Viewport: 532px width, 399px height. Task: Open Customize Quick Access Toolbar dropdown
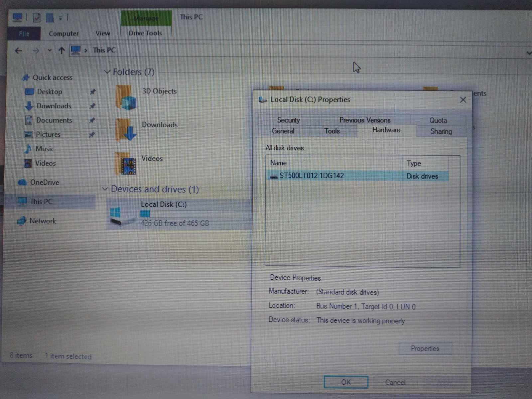click(61, 18)
